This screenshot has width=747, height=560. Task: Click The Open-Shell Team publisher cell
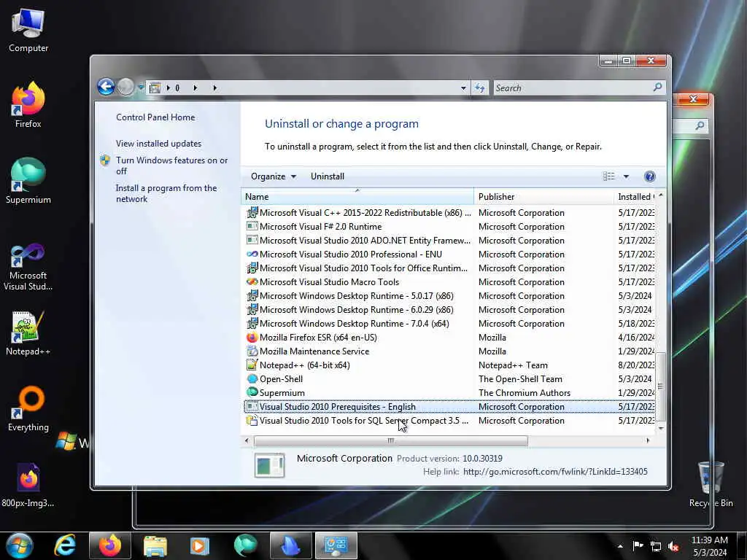pos(520,379)
